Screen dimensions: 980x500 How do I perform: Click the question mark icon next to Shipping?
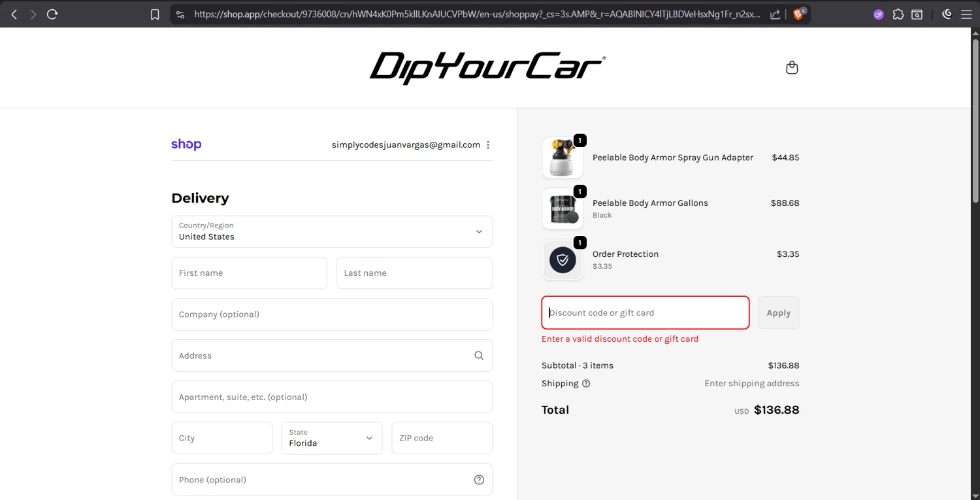pyautogui.click(x=586, y=384)
